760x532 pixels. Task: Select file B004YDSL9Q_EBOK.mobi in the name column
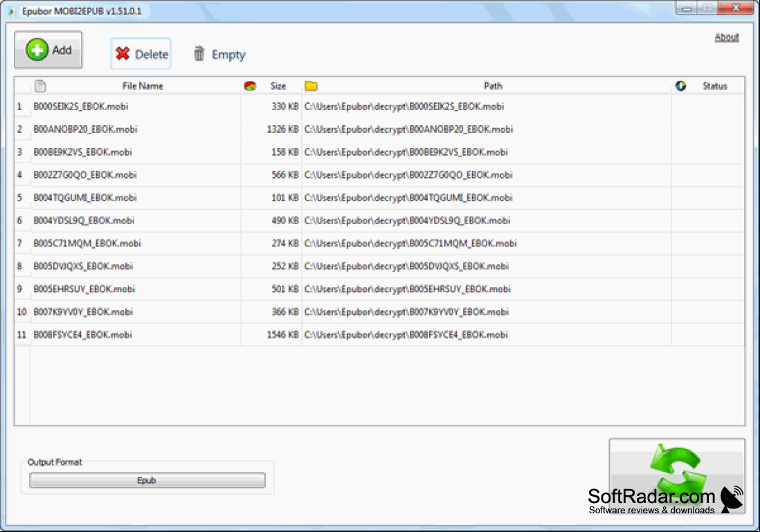pos(84,221)
